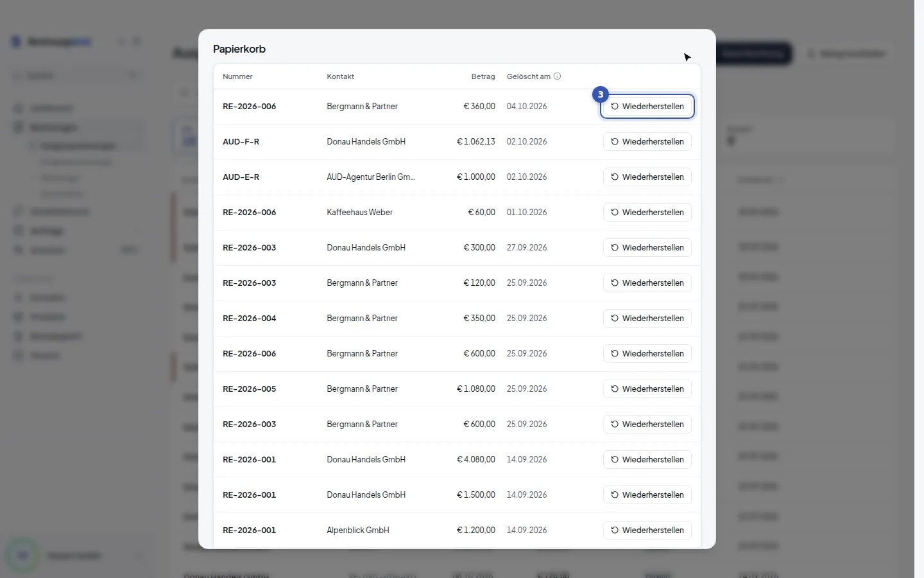Restore RE-2026-003 invoice worth €600,00
Viewport: 924px width, 578px height.
pyautogui.click(x=647, y=425)
